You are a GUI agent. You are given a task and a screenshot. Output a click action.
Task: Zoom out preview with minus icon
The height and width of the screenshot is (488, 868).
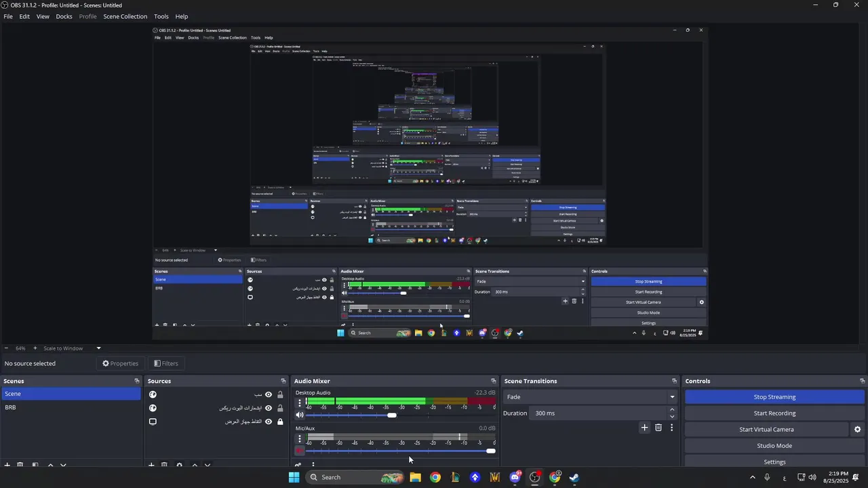point(6,348)
